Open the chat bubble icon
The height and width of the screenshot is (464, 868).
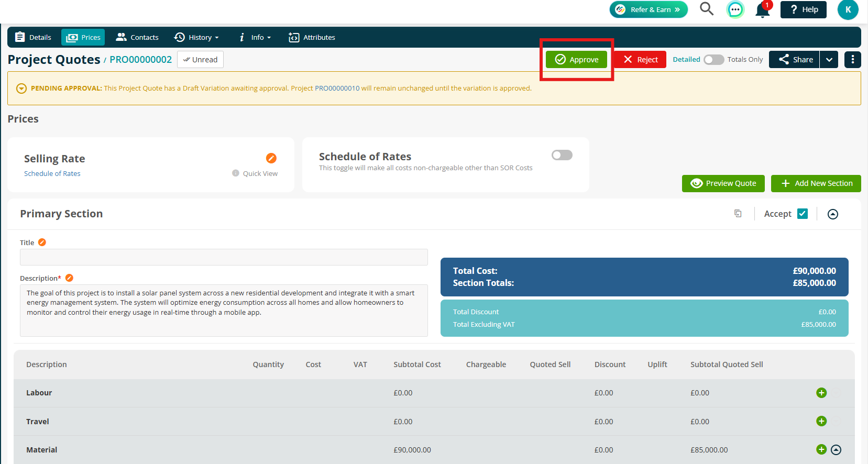(x=735, y=9)
